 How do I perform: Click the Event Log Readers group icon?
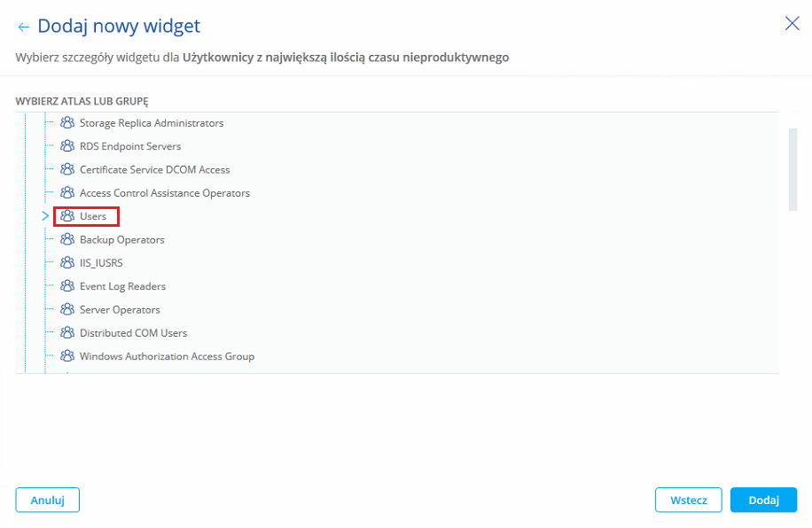67,286
